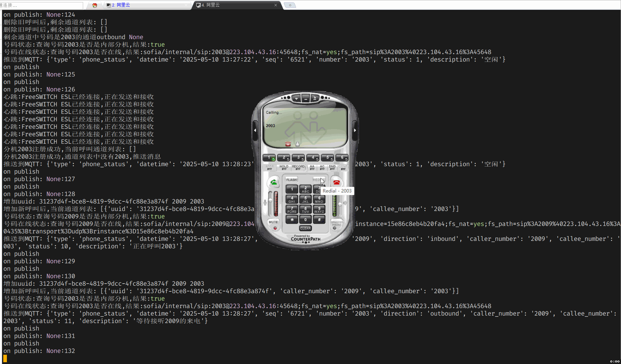Screen dimensions: 621x364
Task: Expand the right drawer arrow on softphone
Action: 355,130
